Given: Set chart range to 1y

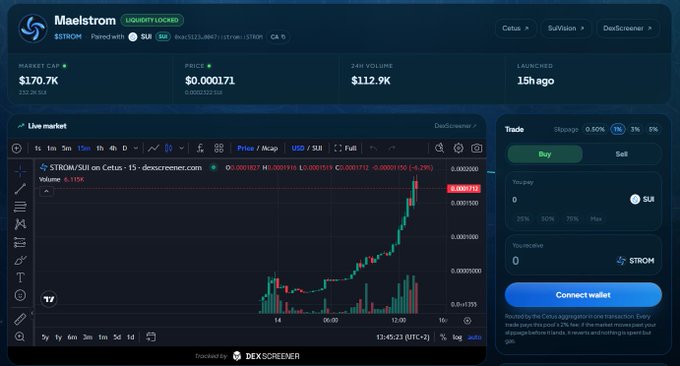Looking at the screenshot, I should coord(59,337).
